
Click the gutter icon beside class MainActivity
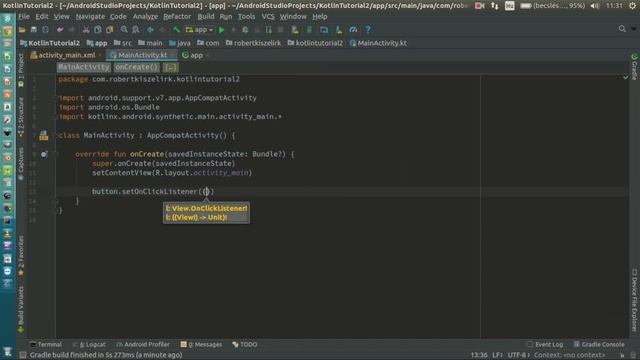[x=44, y=136]
